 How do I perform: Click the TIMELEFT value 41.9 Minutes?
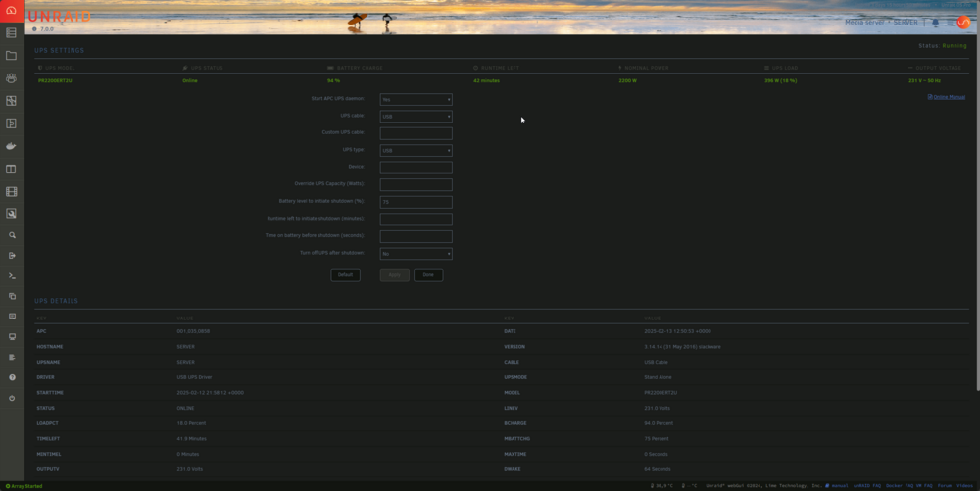coord(192,438)
